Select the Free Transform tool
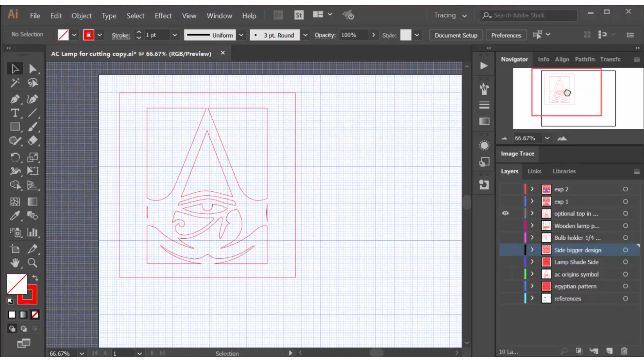The image size is (644, 362). point(33,171)
